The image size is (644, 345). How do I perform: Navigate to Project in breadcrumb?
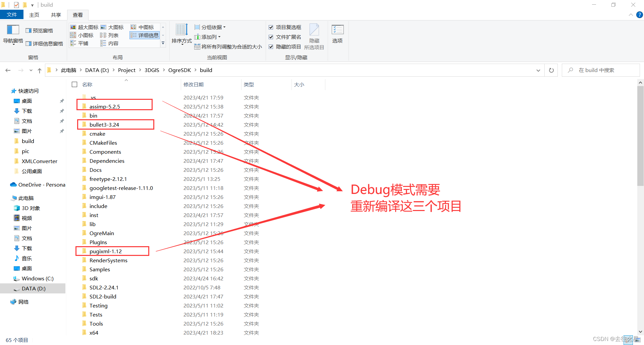(x=127, y=70)
